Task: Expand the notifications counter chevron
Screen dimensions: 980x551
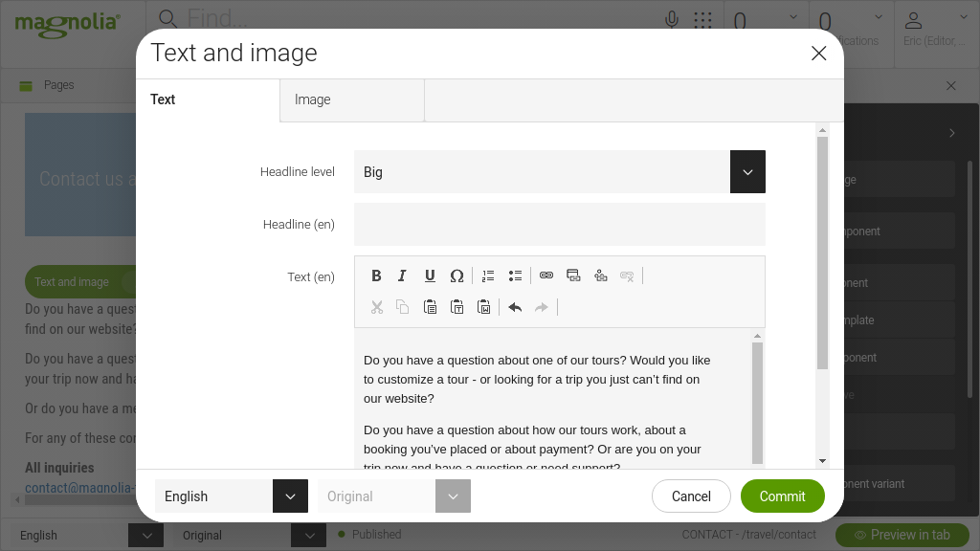Action: click(x=879, y=17)
